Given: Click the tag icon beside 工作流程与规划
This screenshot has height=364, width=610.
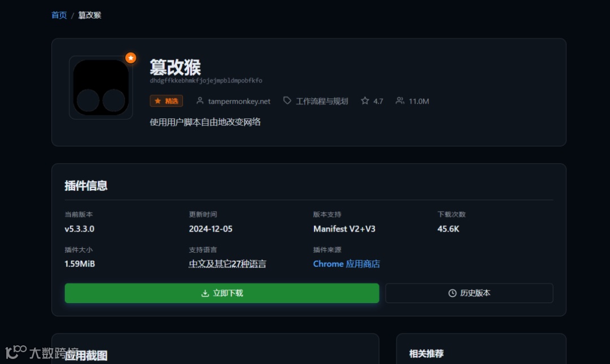Looking at the screenshot, I should tap(287, 100).
